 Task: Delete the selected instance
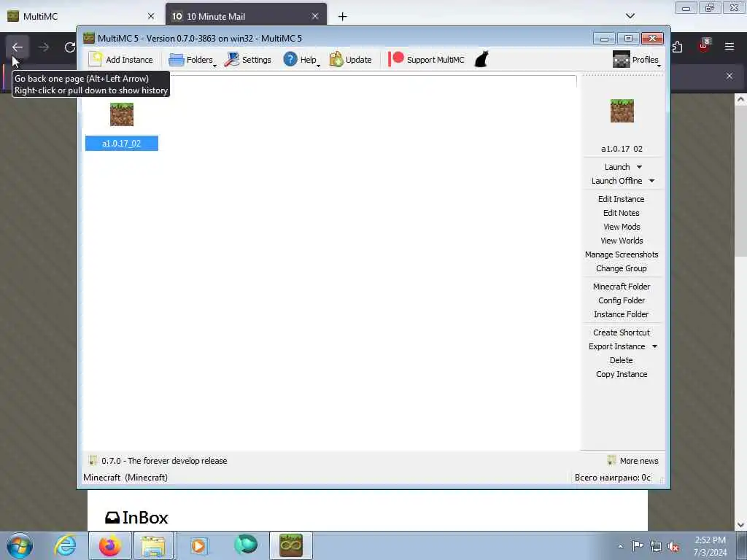[622, 360]
